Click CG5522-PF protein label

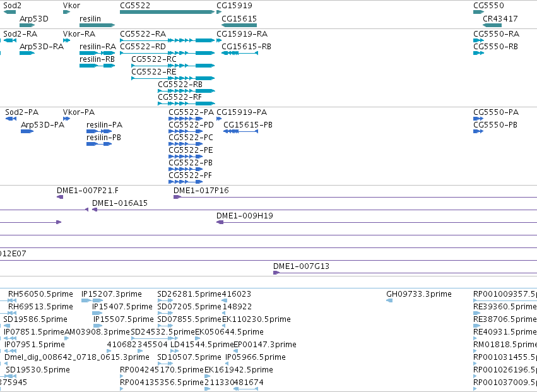tap(191, 175)
